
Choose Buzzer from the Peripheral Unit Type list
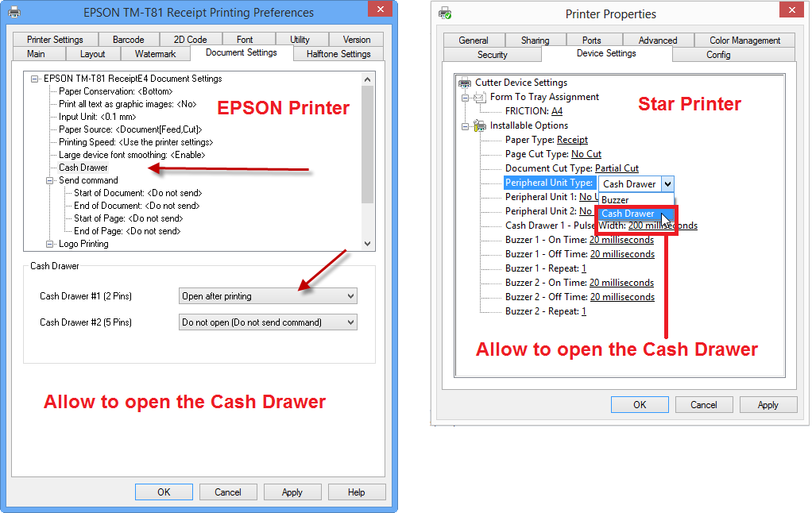[x=636, y=200]
